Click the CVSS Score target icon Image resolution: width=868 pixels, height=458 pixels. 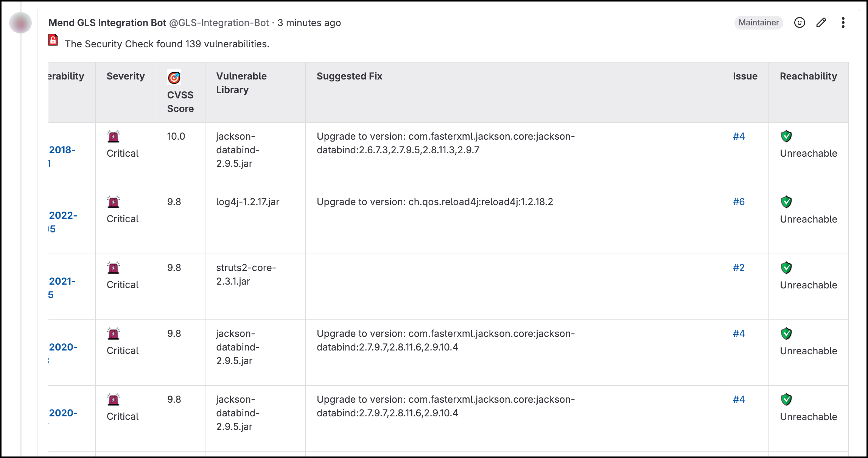[x=174, y=78]
